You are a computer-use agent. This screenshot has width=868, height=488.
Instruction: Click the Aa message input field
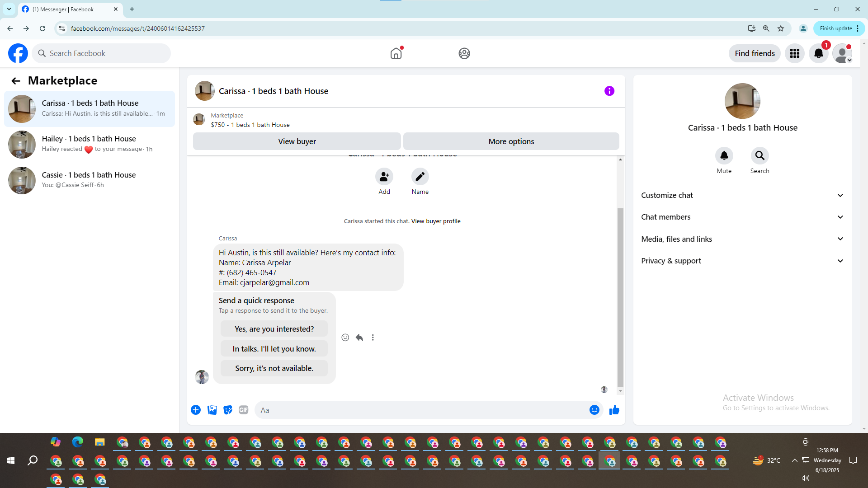coord(420,410)
